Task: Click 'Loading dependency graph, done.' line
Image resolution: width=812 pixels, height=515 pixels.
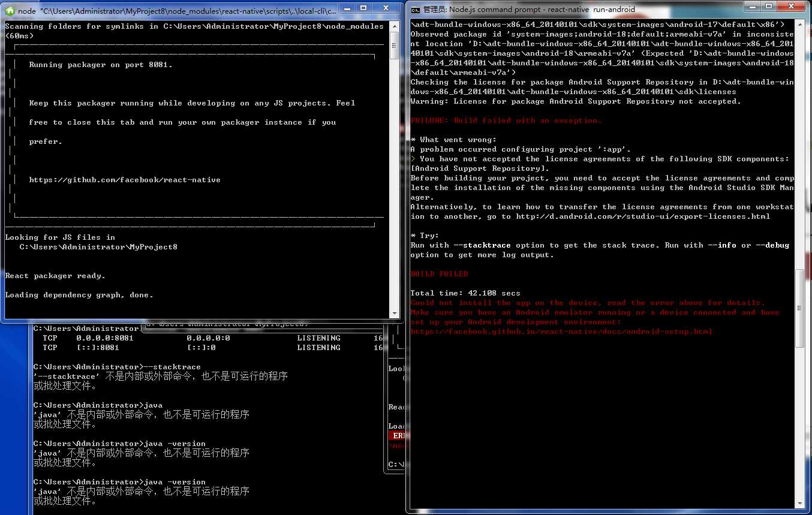Action: 79,295
